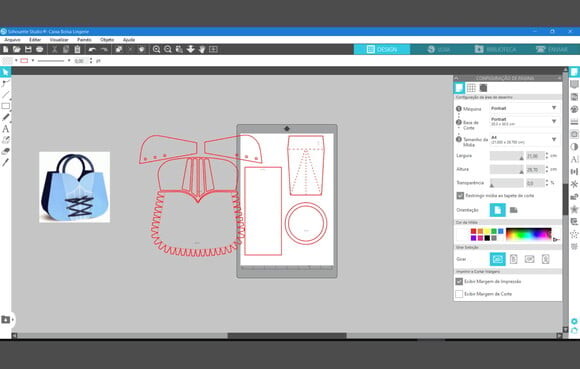Click the Transparência slider
Screen dimensions: 580x369
click(x=507, y=183)
